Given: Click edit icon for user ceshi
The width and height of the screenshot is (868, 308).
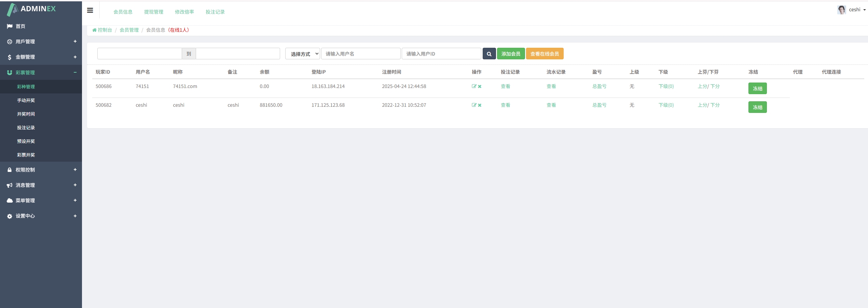Looking at the screenshot, I should pyautogui.click(x=474, y=105).
